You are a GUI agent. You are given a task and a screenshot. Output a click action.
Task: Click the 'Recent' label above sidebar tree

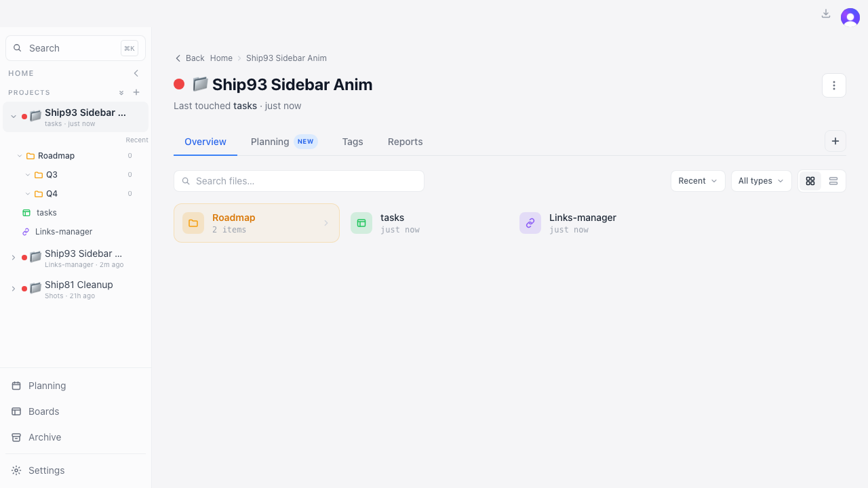pos(137,140)
